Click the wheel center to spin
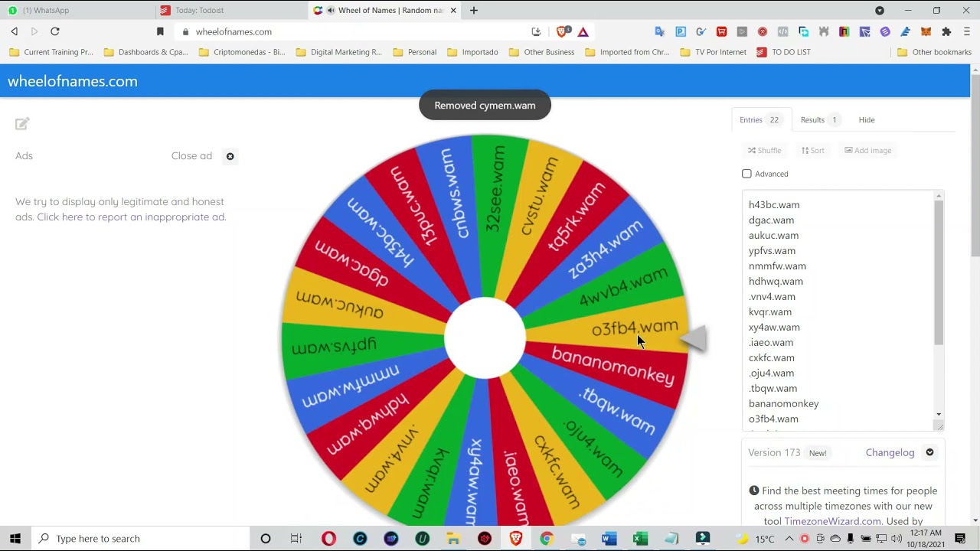Screen dimensions: 980x551 point(485,338)
